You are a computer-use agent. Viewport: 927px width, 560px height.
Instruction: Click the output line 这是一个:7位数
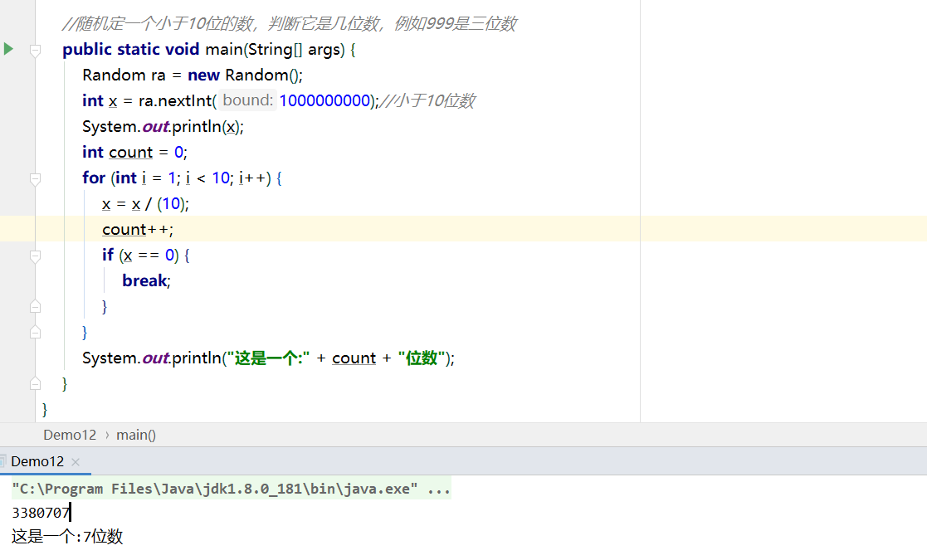click(65, 536)
